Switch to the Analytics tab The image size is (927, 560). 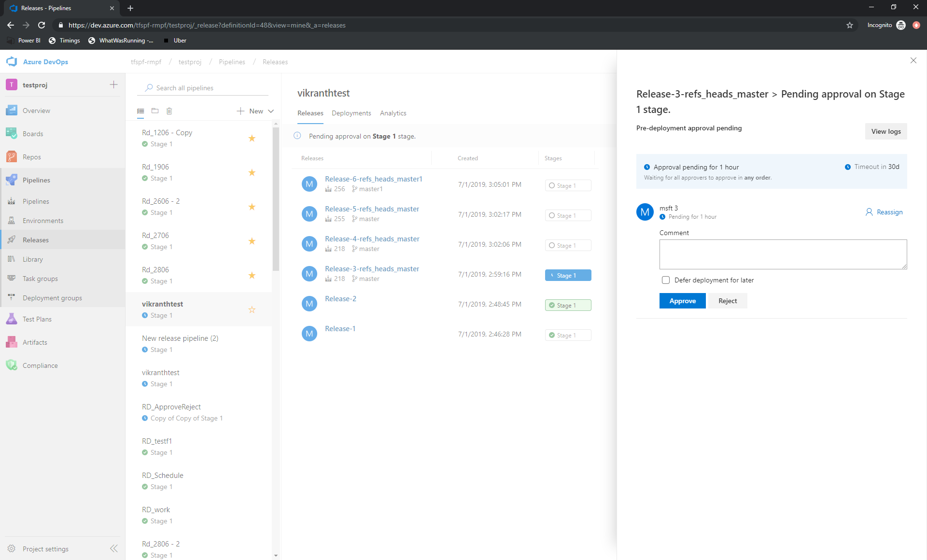click(394, 112)
